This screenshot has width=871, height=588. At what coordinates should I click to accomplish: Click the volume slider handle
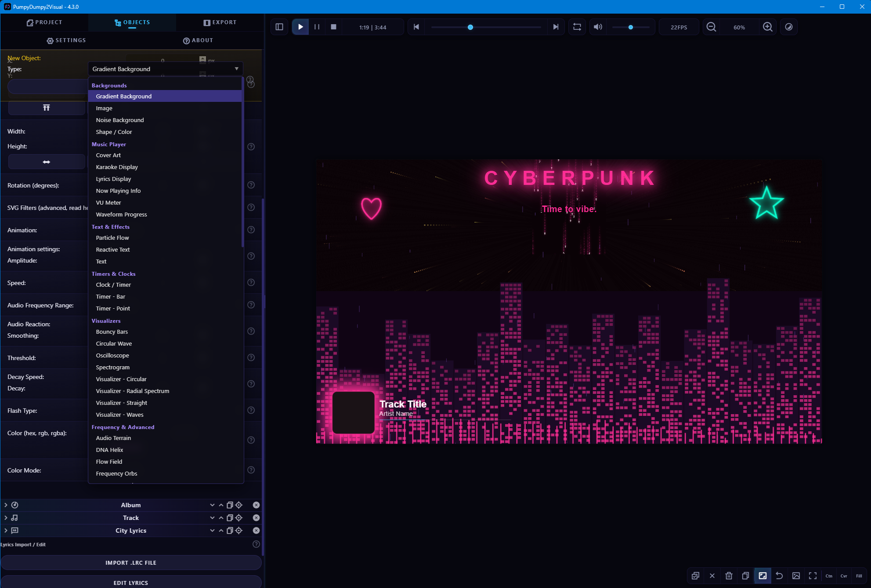click(x=631, y=27)
